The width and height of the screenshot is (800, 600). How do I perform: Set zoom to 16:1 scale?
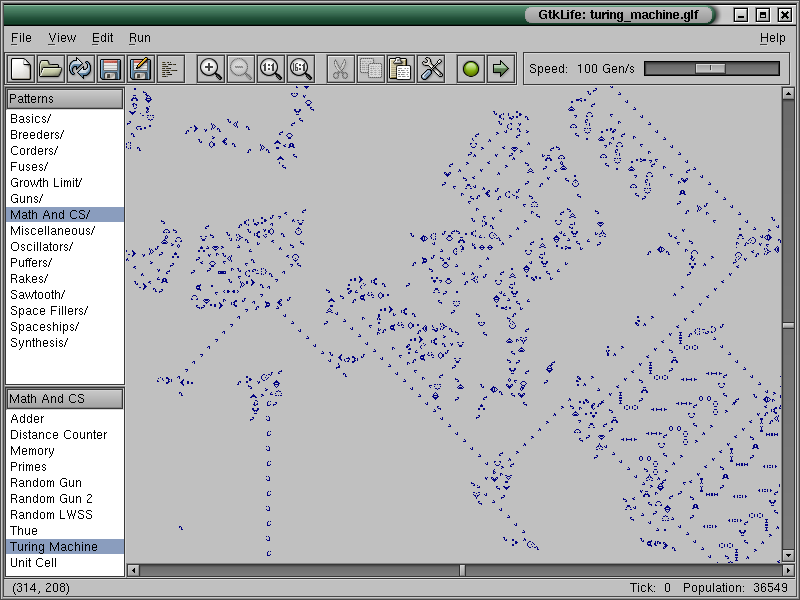(x=301, y=69)
